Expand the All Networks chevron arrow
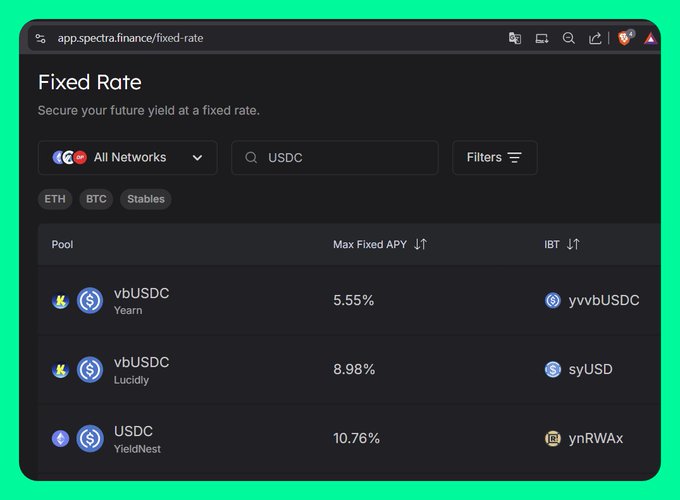680x500 pixels. (197, 157)
